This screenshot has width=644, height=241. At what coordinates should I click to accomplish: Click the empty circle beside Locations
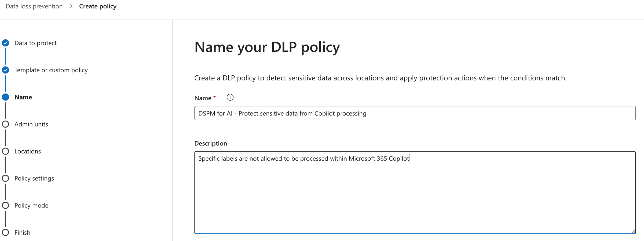click(x=5, y=151)
